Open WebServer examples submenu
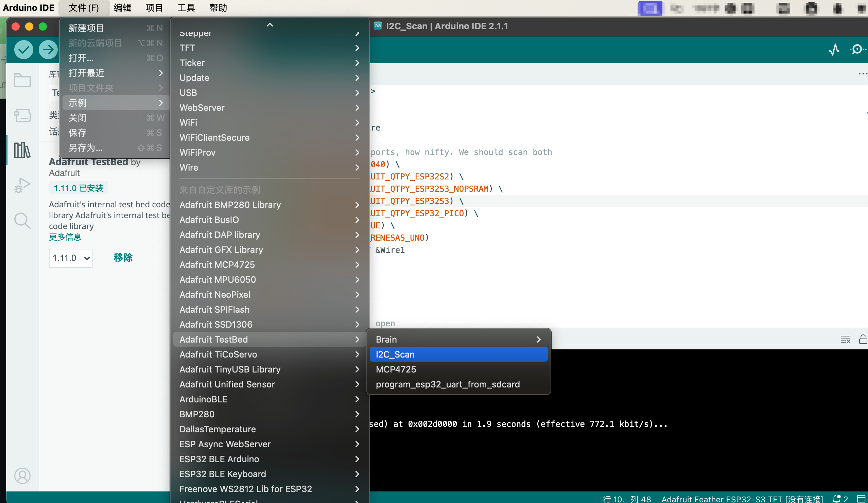The width and height of the screenshot is (868, 503). 270,108
